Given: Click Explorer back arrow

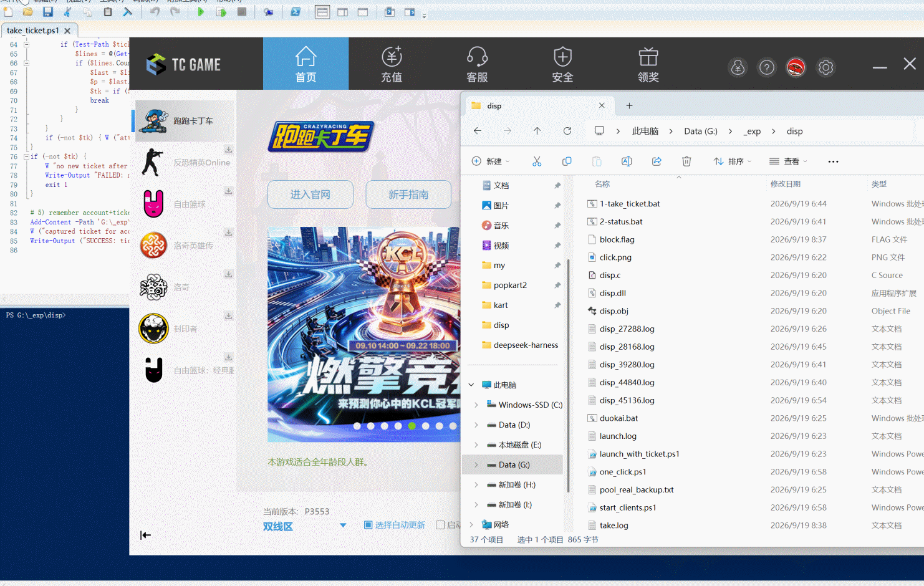Looking at the screenshot, I should point(478,131).
